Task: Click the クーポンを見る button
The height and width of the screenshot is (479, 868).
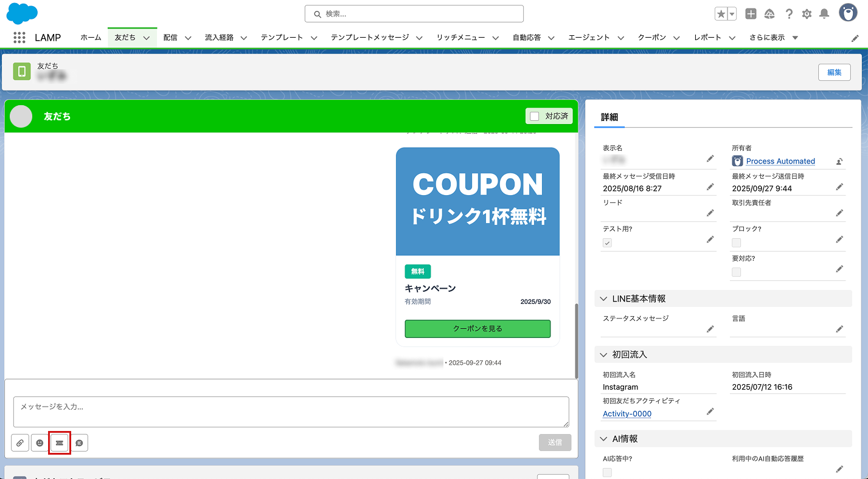Action: click(x=477, y=329)
